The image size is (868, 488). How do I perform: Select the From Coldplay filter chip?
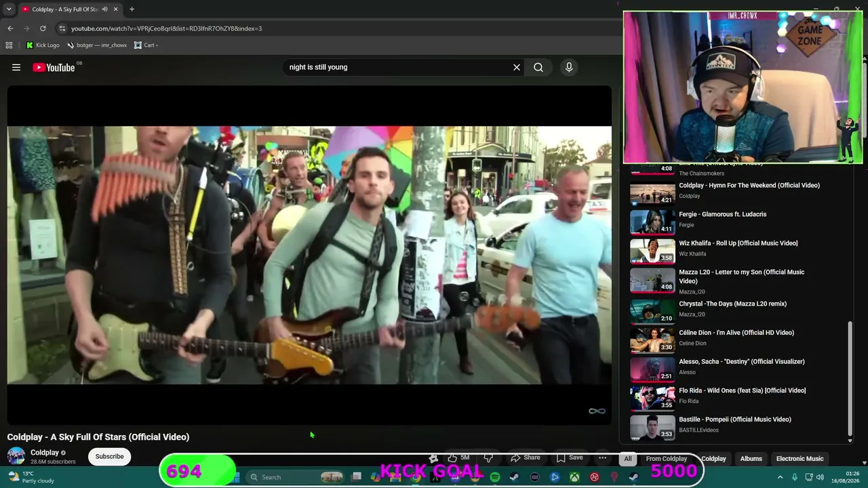coord(667,459)
